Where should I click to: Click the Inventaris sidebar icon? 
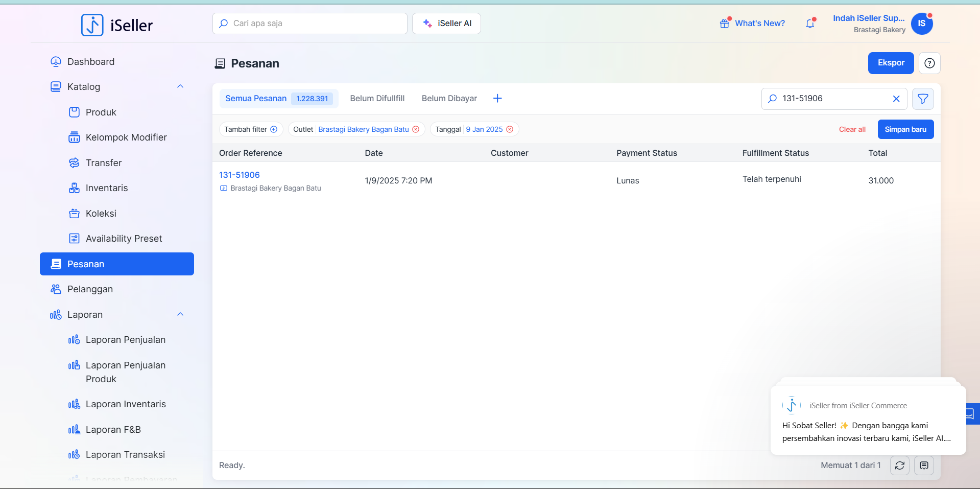(74, 188)
